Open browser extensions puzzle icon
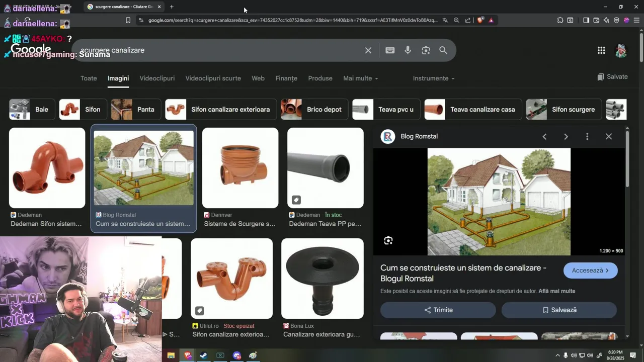This screenshot has width=644, height=362. pos(560,20)
